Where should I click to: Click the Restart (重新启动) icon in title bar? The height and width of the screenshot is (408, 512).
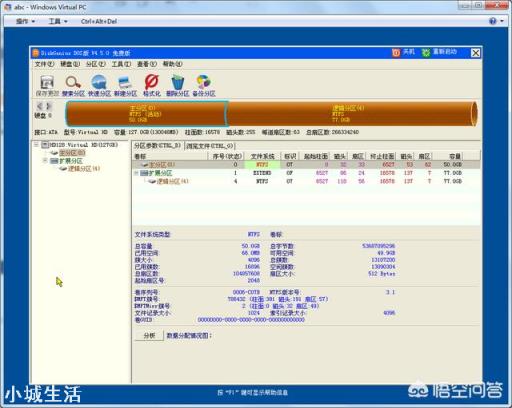click(x=426, y=53)
